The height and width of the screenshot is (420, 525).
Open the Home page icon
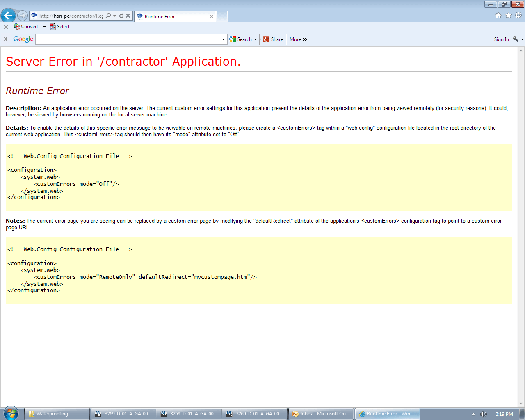[x=498, y=15]
